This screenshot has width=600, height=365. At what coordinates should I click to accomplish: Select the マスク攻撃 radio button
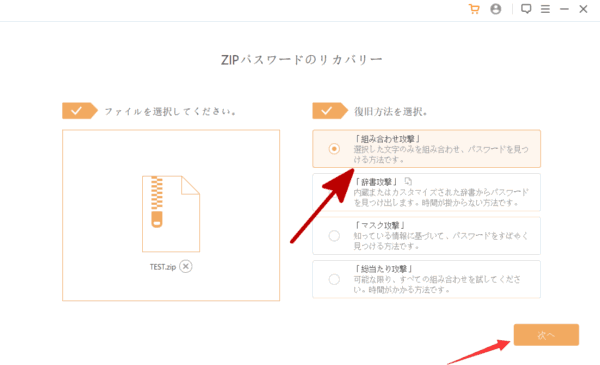334,236
